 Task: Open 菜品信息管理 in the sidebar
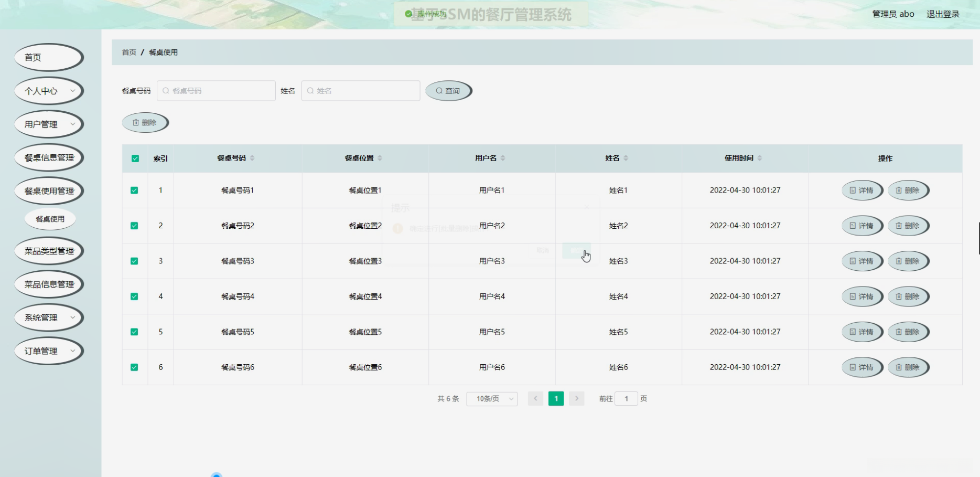[x=49, y=284]
